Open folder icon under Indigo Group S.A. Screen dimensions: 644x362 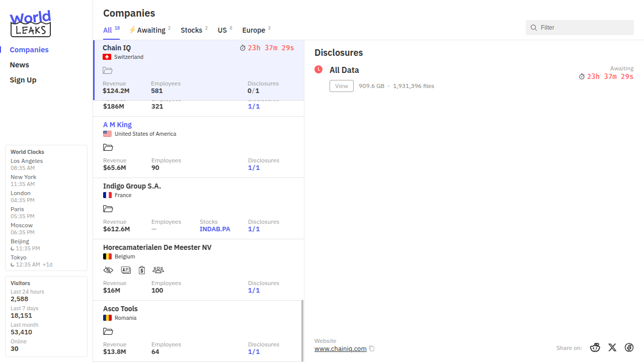(108, 209)
